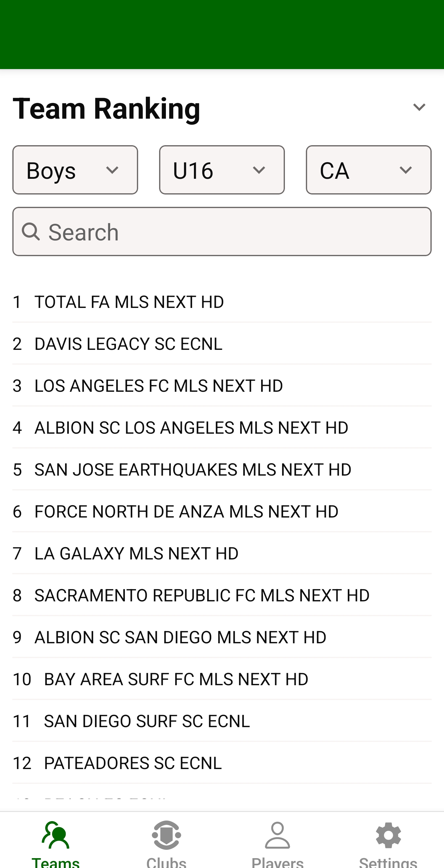
Task: Select Total FA MLS Next HD team
Action: (129, 302)
